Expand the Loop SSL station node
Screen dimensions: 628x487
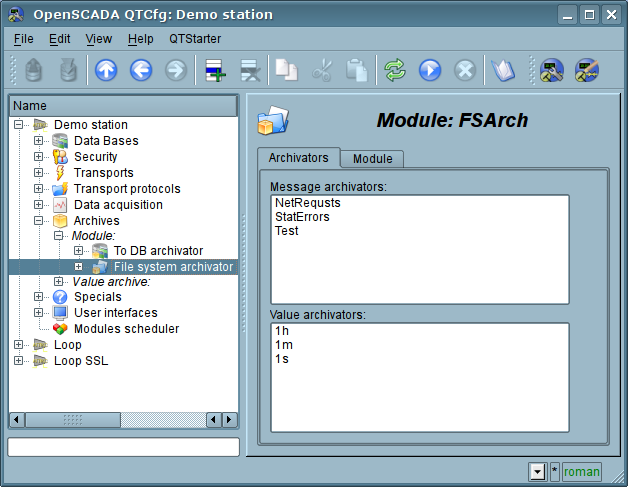click(x=18, y=361)
